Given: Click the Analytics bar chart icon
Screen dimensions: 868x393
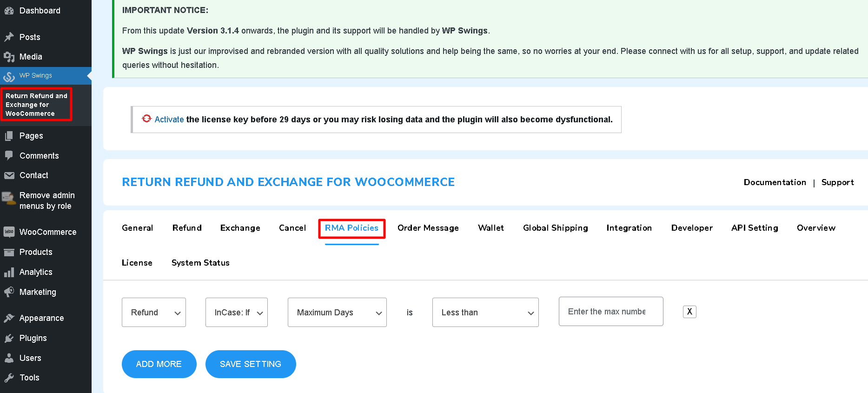Looking at the screenshot, I should point(9,272).
